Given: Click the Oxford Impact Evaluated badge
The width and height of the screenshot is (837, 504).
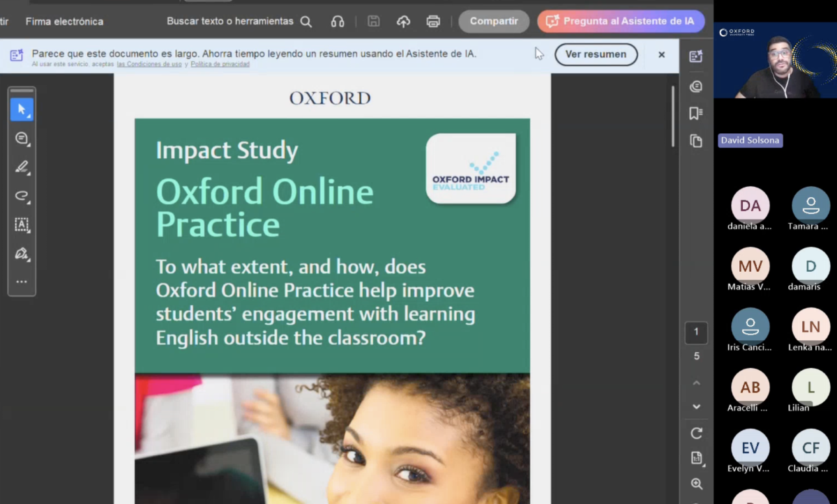Looking at the screenshot, I should (x=471, y=169).
